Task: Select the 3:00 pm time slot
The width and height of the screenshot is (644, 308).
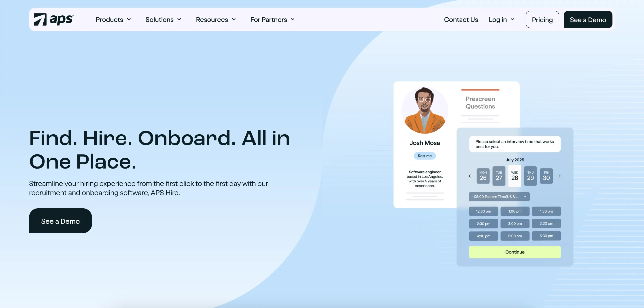Action: 515,224
